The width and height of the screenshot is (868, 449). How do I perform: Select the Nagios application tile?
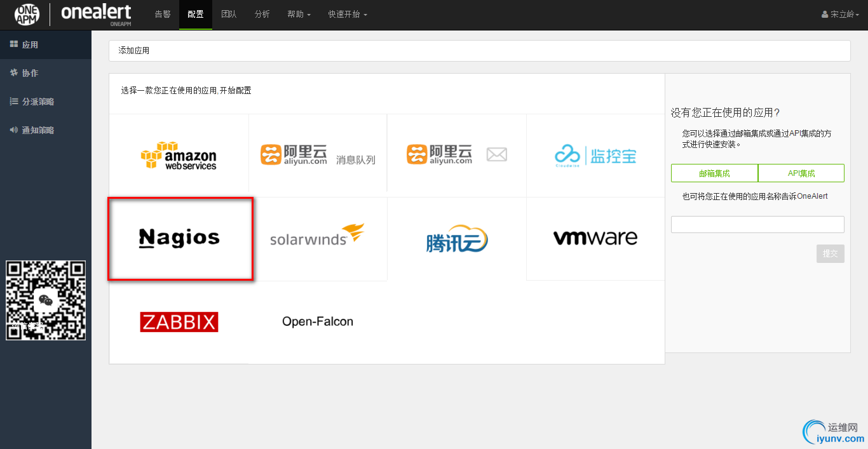click(180, 238)
